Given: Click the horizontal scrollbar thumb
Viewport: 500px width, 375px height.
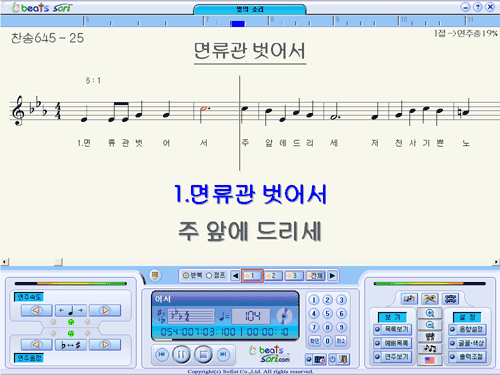Looking at the screenshot, I should pos(59,262).
